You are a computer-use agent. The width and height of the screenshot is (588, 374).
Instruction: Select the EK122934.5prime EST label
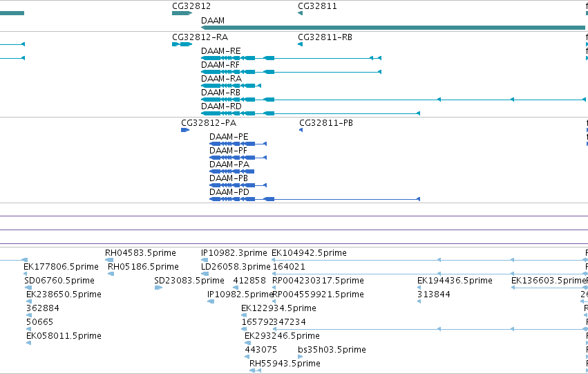pos(278,309)
